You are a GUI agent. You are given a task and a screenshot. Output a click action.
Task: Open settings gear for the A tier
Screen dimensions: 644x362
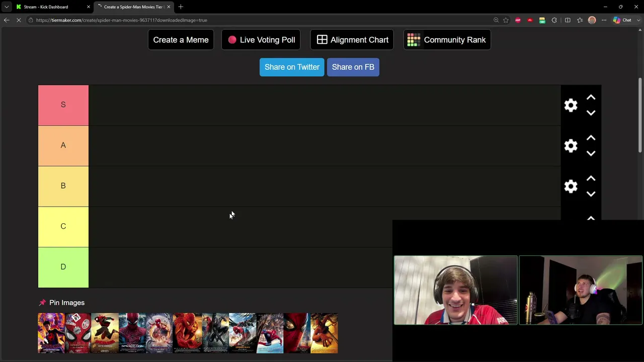(571, 146)
